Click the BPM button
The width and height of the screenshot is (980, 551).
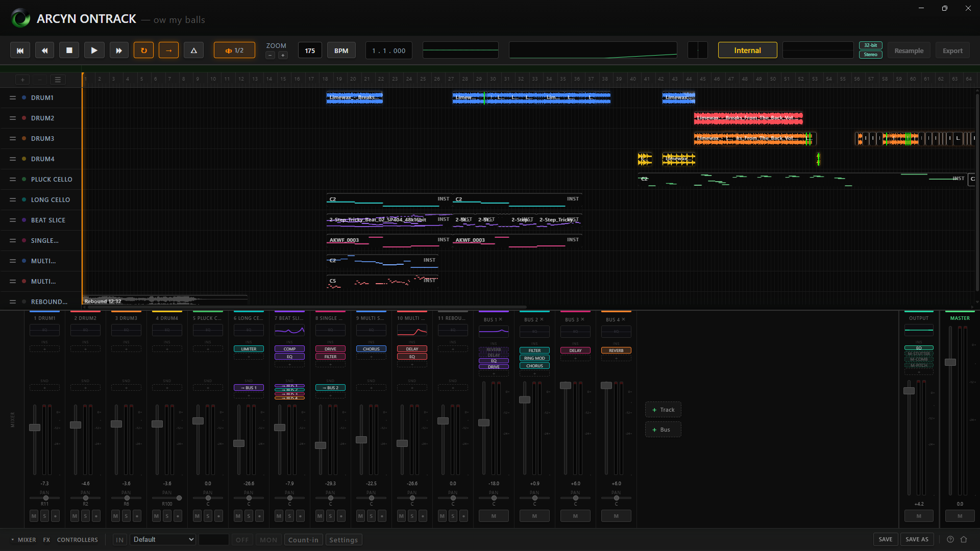click(x=341, y=51)
